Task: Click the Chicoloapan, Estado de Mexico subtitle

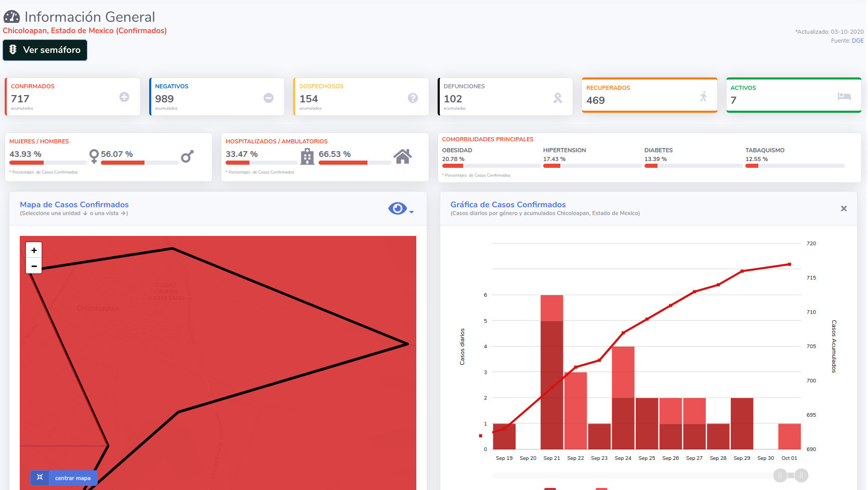Action: [x=85, y=31]
